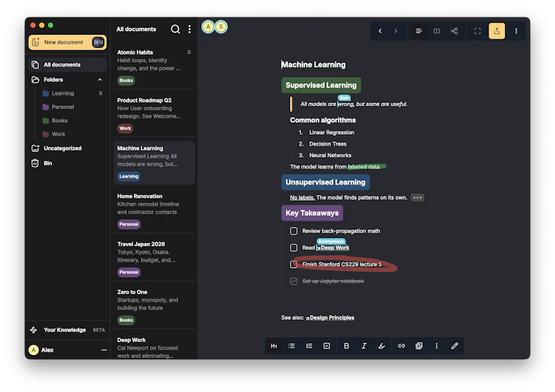Select All documents in the sidebar

click(67, 65)
